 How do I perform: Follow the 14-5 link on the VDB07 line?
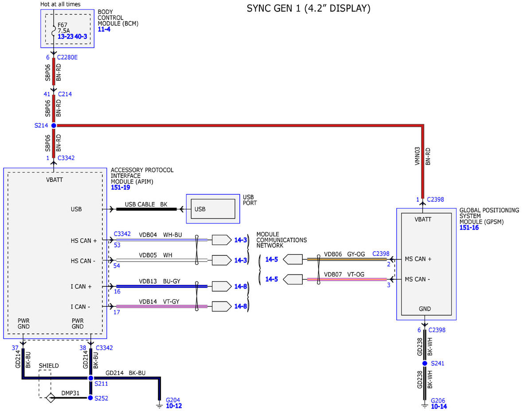271,279
